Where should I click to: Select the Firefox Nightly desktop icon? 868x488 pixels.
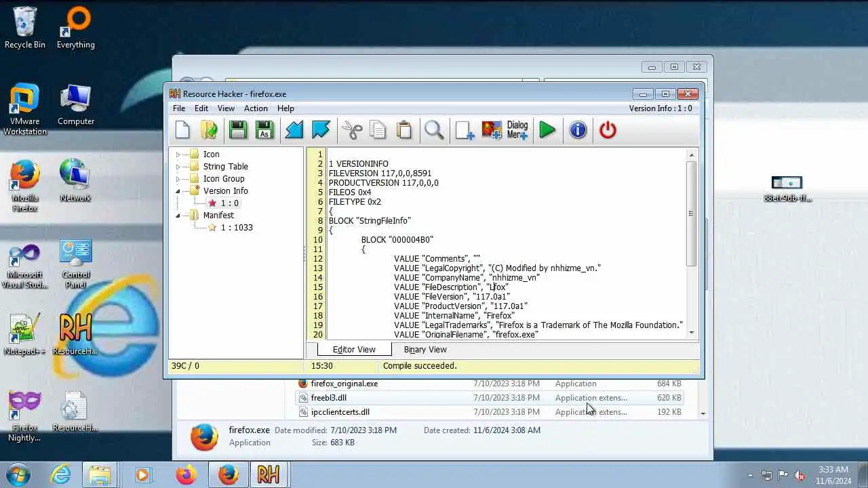coord(25,415)
